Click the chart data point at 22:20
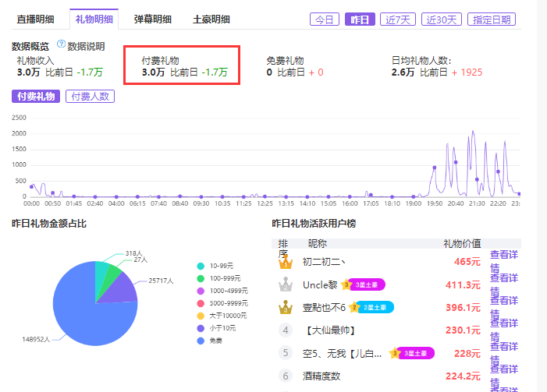The width and height of the screenshot is (547, 392). click(498, 171)
